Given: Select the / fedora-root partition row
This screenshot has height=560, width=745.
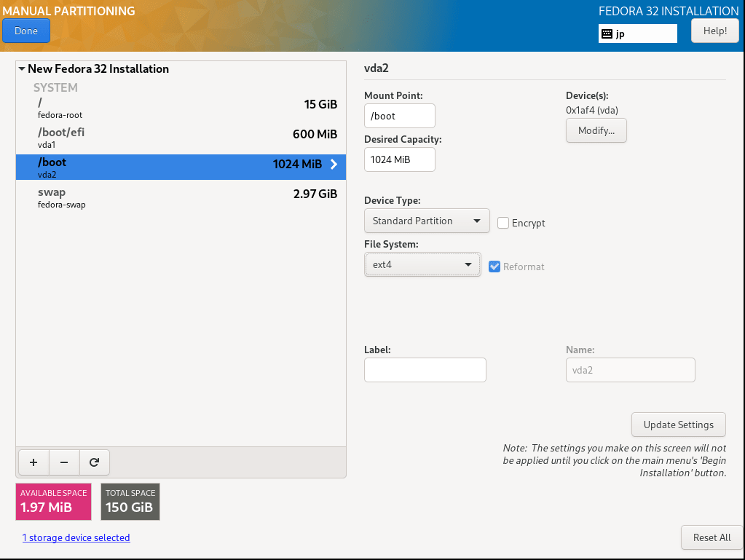Looking at the screenshot, I should (x=181, y=107).
